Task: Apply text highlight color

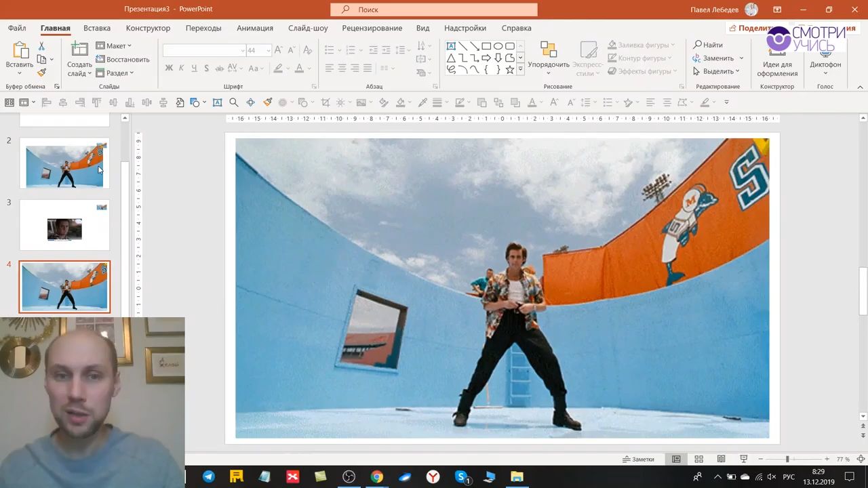Action: coord(277,68)
